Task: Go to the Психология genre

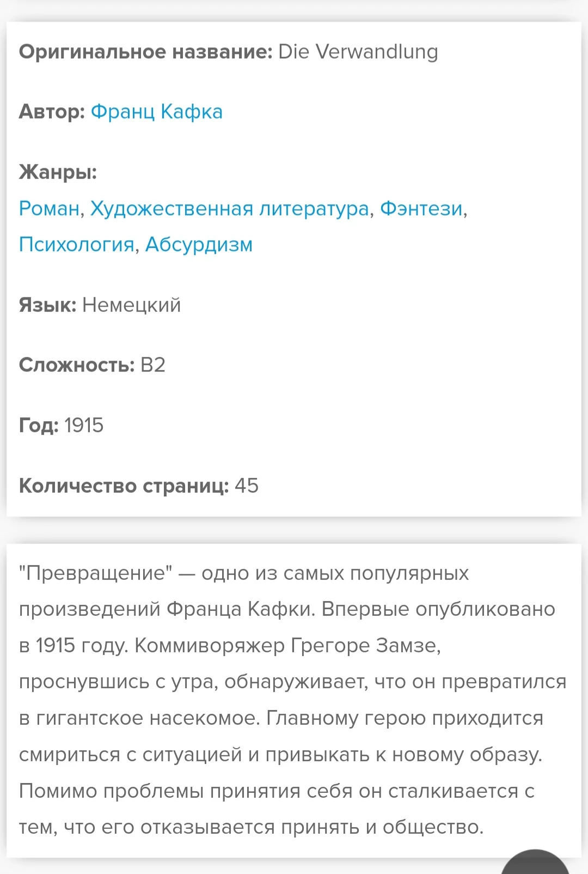Action: pos(76,244)
